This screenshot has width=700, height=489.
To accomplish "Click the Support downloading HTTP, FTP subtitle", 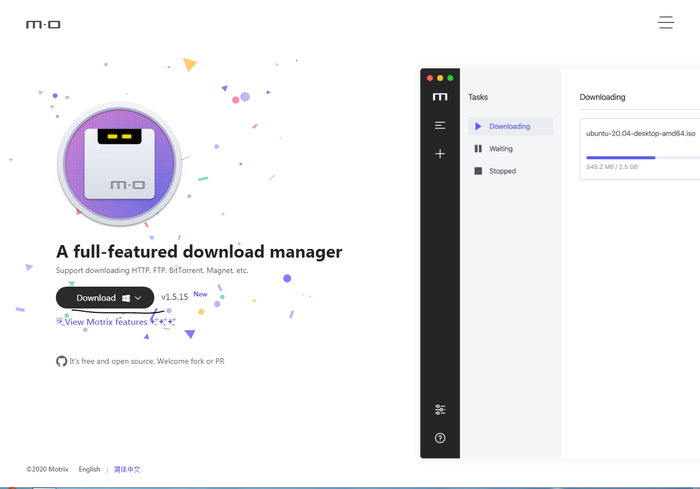I will [152, 271].
